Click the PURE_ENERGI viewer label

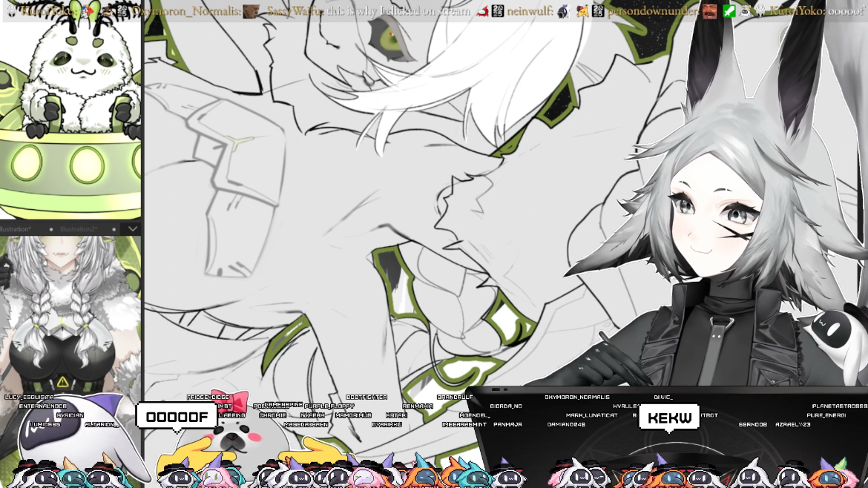coord(826,415)
